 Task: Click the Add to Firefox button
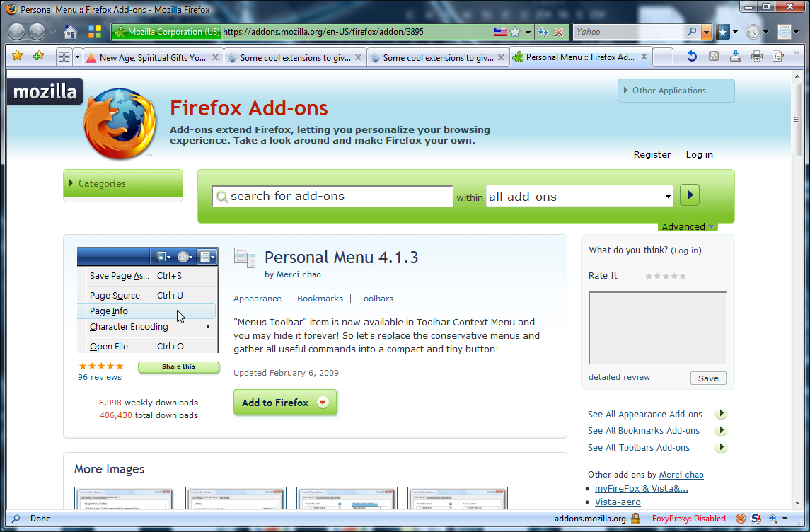[x=285, y=403]
